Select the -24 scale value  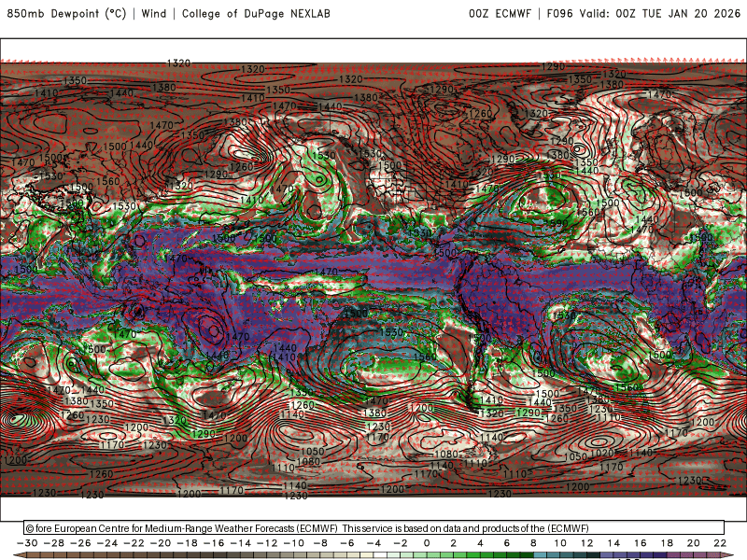pyautogui.click(x=107, y=543)
